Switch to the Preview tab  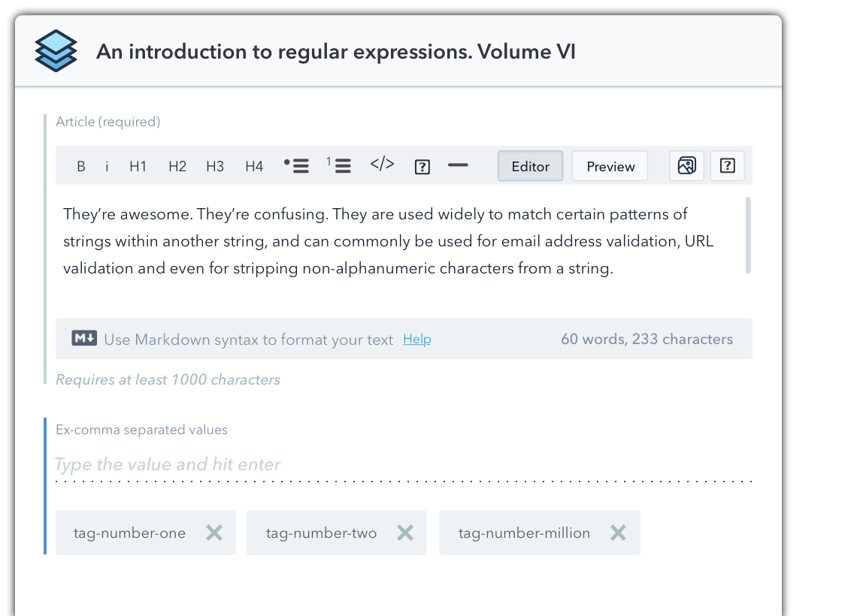pos(610,166)
